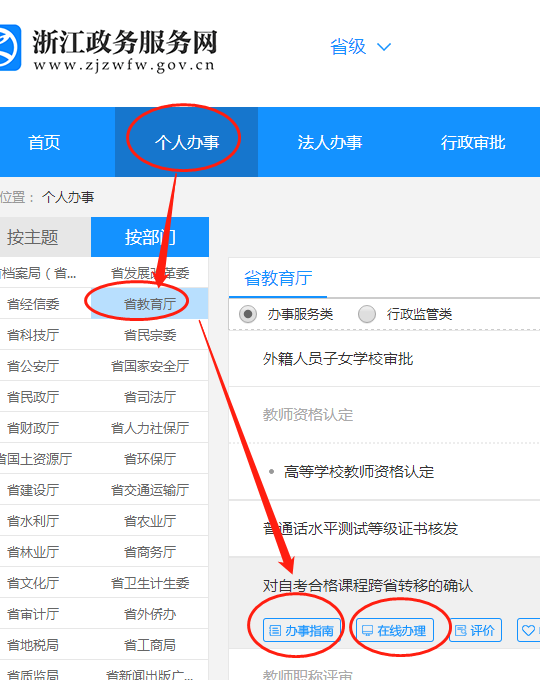Image resolution: width=540 pixels, height=680 pixels.
Task: Select 省人力社保厅 department
Action: coord(150,428)
